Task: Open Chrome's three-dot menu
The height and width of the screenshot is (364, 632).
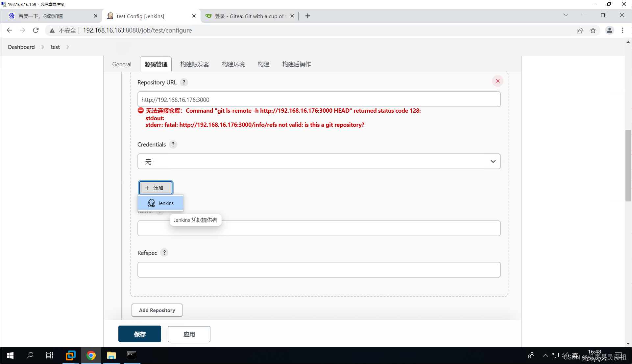Action: point(622,30)
